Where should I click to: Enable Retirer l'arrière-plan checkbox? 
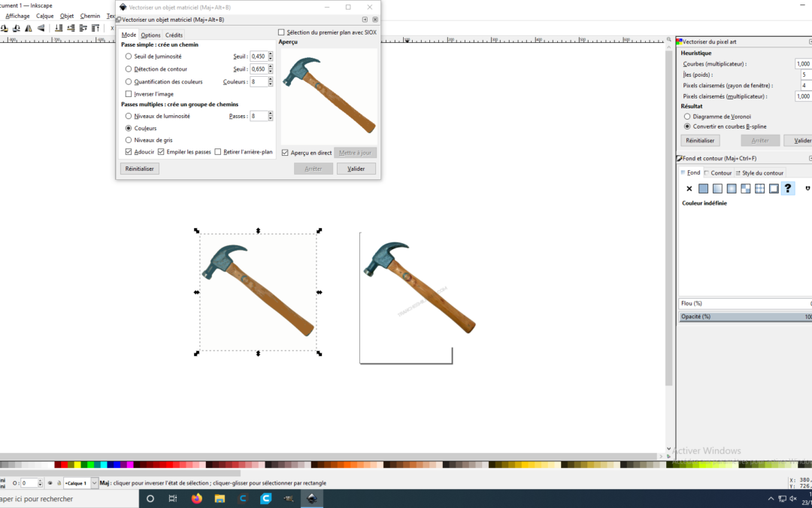pyautogui.click(x=218, y=152)
